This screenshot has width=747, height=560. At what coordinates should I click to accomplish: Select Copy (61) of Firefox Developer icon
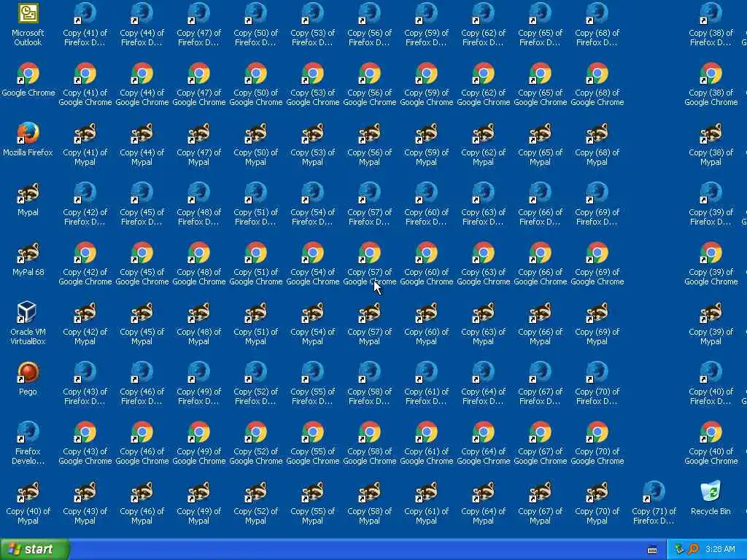pos(426,373)
